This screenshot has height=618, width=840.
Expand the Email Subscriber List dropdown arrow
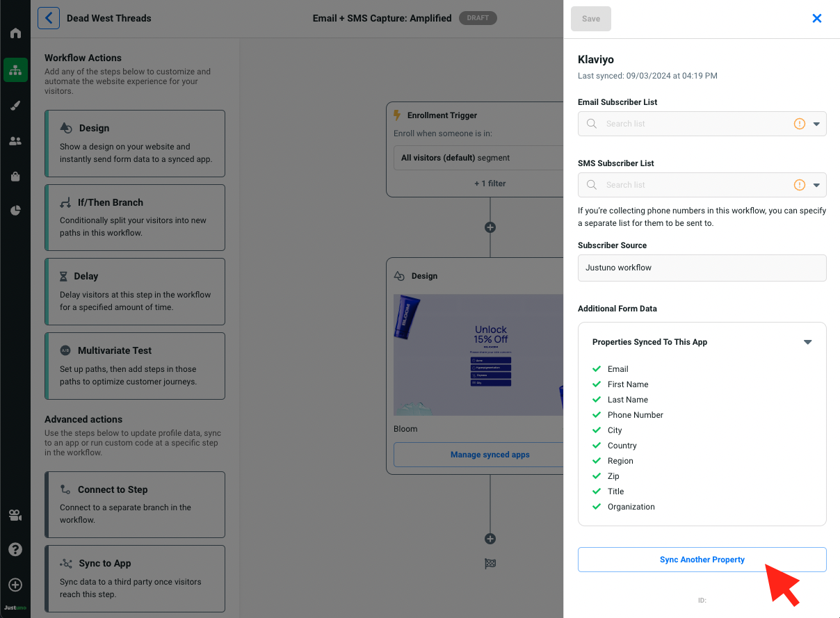click(x=816, y=124)
